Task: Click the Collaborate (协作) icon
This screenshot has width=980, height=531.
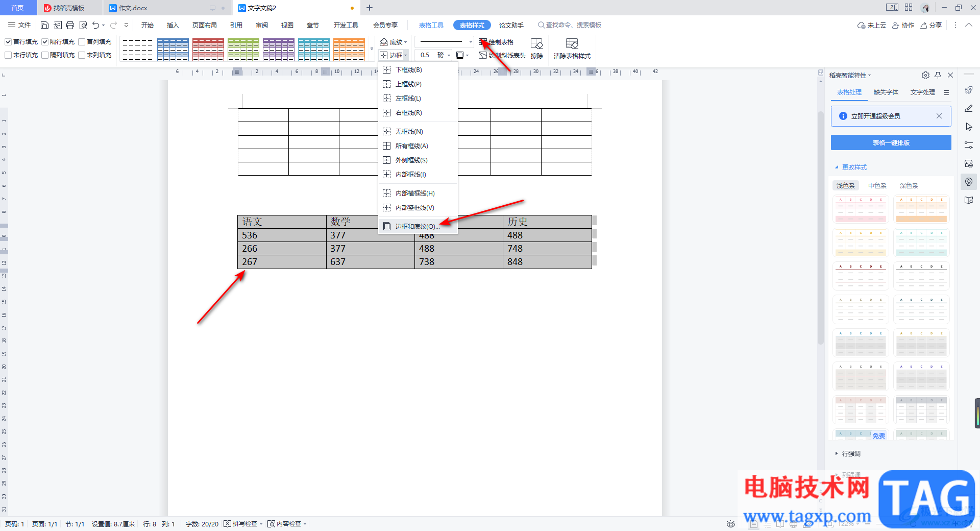Action: coord(903,25)
